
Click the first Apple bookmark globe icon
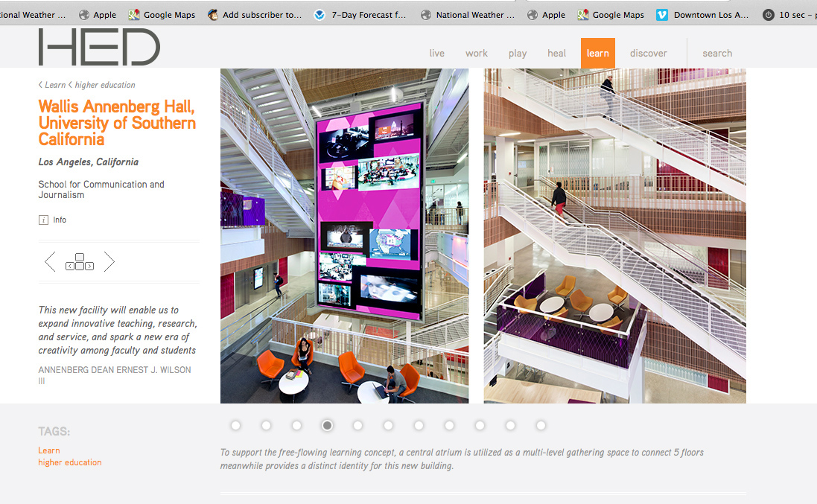click(84, 15)
